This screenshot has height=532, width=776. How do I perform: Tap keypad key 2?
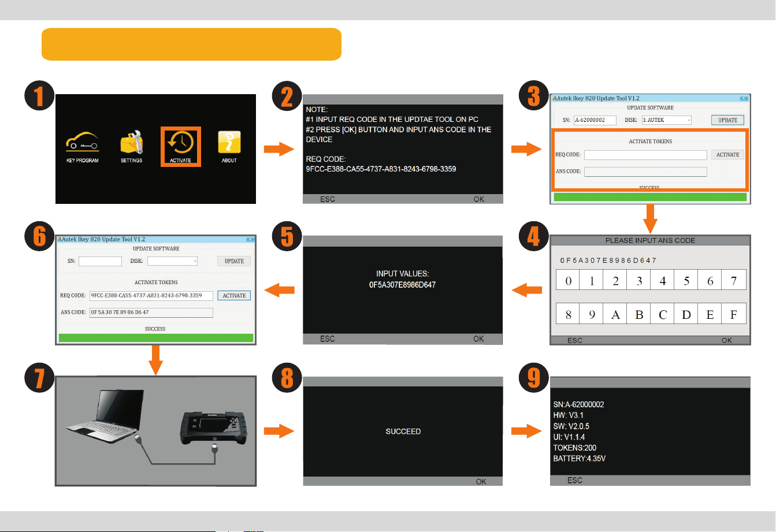click(615, 280)
